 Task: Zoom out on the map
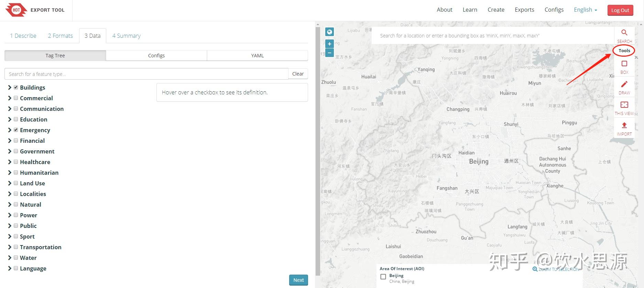pos(329,53)
